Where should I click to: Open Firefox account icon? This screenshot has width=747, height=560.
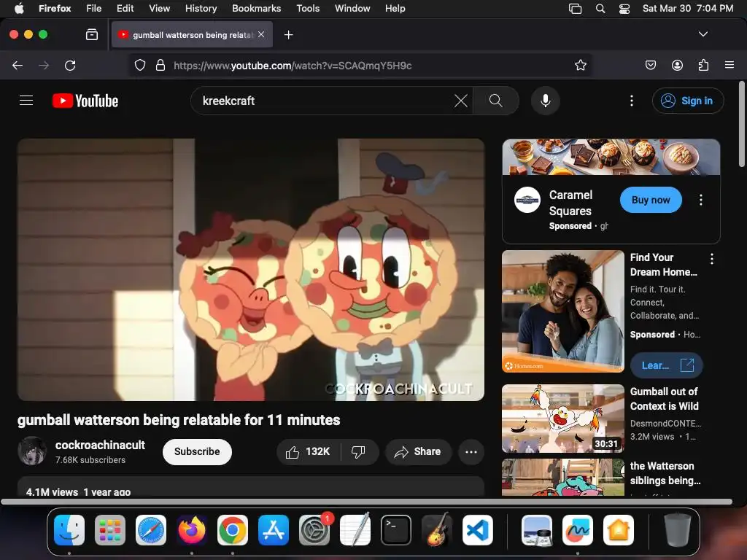[677, 65]
